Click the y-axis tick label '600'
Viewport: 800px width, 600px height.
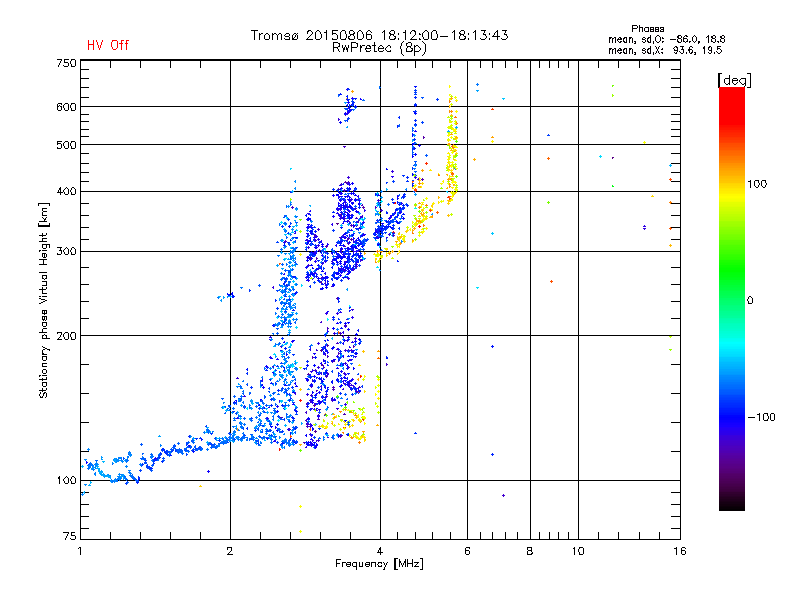[66, 107]
